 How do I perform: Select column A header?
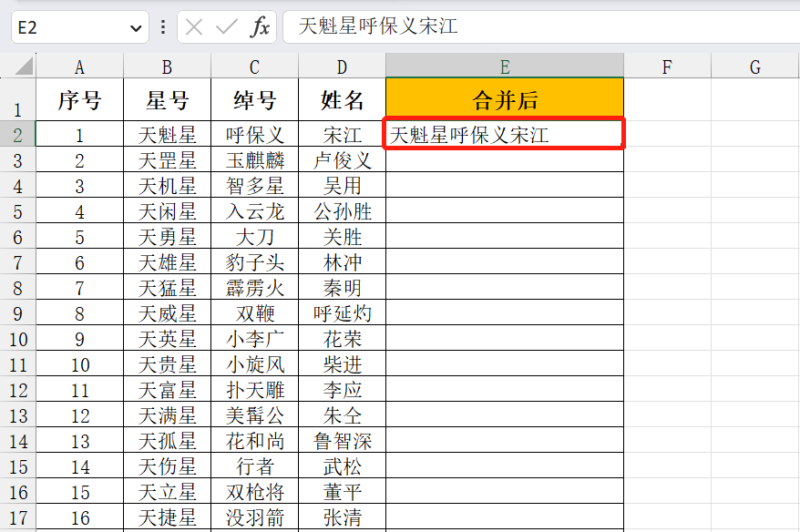[79, 66]
